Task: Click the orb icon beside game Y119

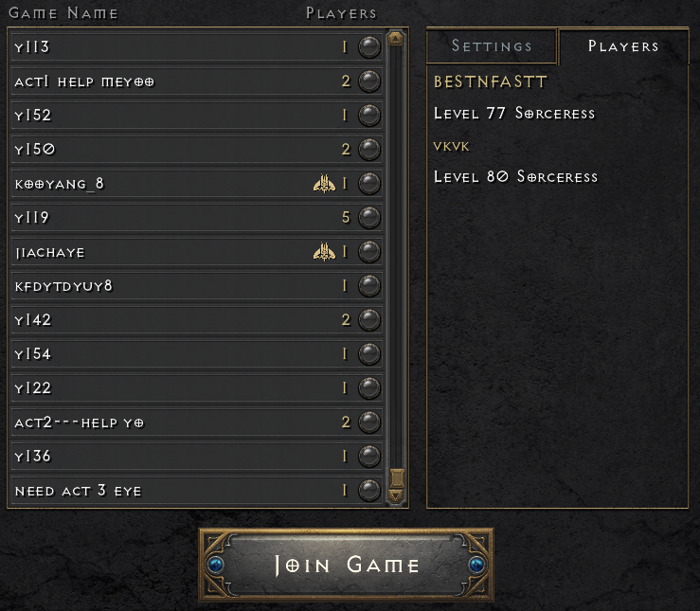Action: [x=369, y=217]
